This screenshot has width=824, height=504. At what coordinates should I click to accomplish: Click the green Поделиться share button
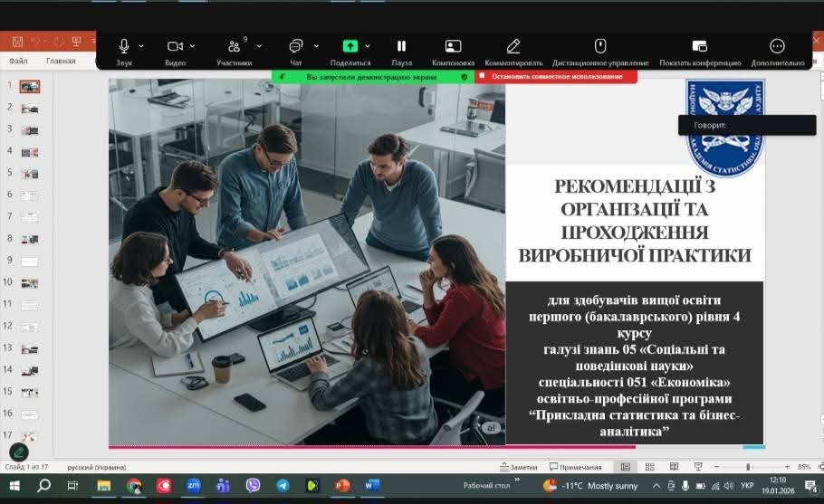point(350,46)
